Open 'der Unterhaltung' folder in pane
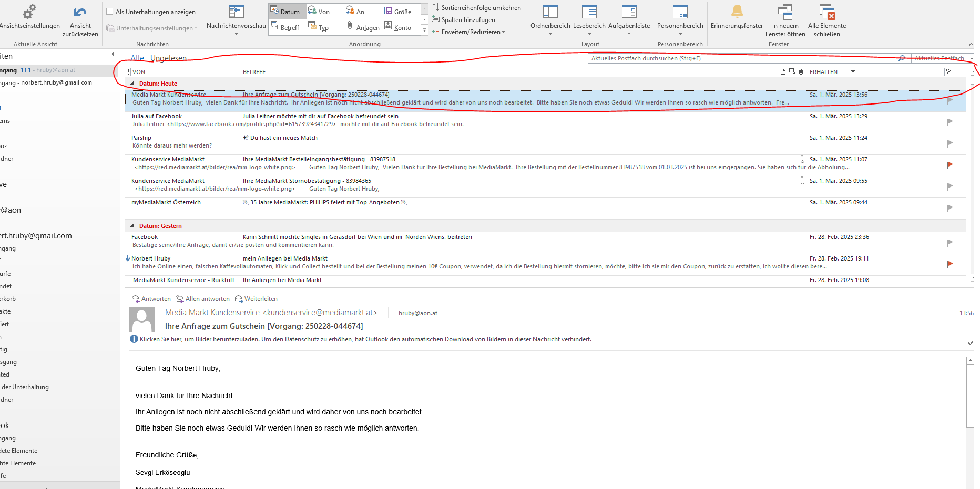Viewport: 980px width, 489px height. [25, 387]
